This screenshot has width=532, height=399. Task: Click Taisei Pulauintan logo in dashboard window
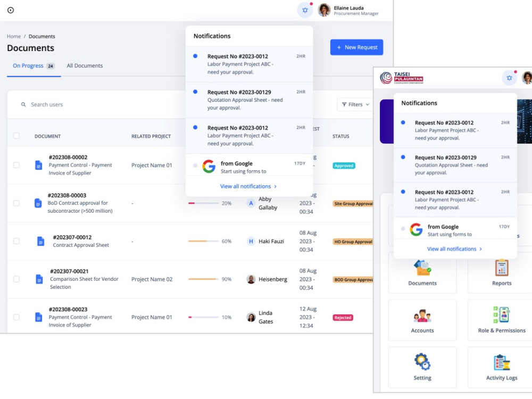pos(402,78)
